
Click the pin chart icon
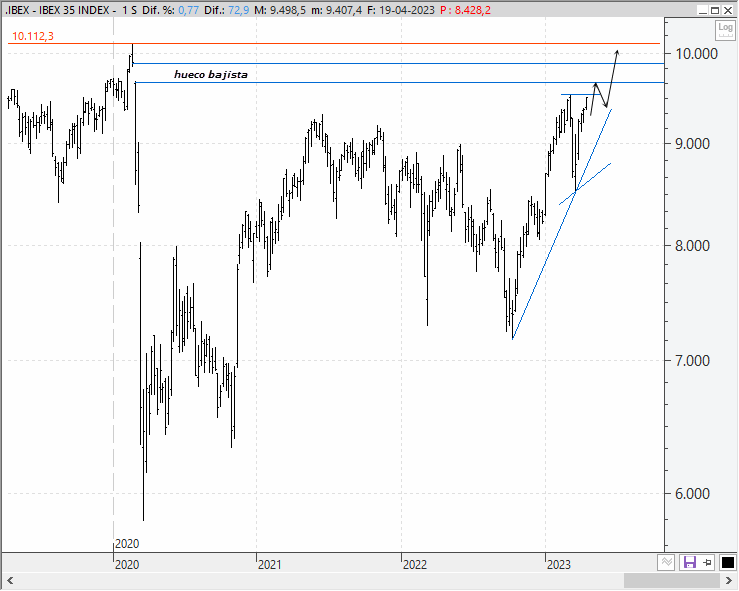pyautogui.click(x=707, y=562)
